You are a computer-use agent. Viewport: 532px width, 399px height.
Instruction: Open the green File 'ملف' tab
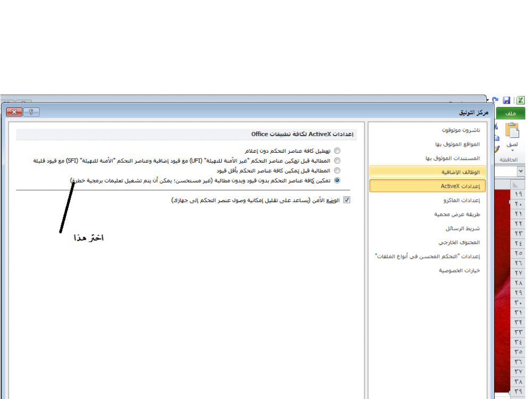(x=510, y=113)
